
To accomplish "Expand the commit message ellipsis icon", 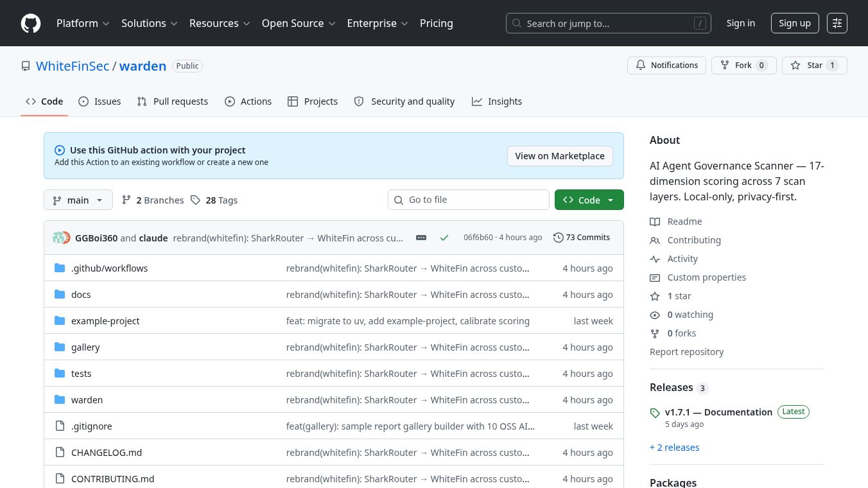I will (x=421, y=238).
